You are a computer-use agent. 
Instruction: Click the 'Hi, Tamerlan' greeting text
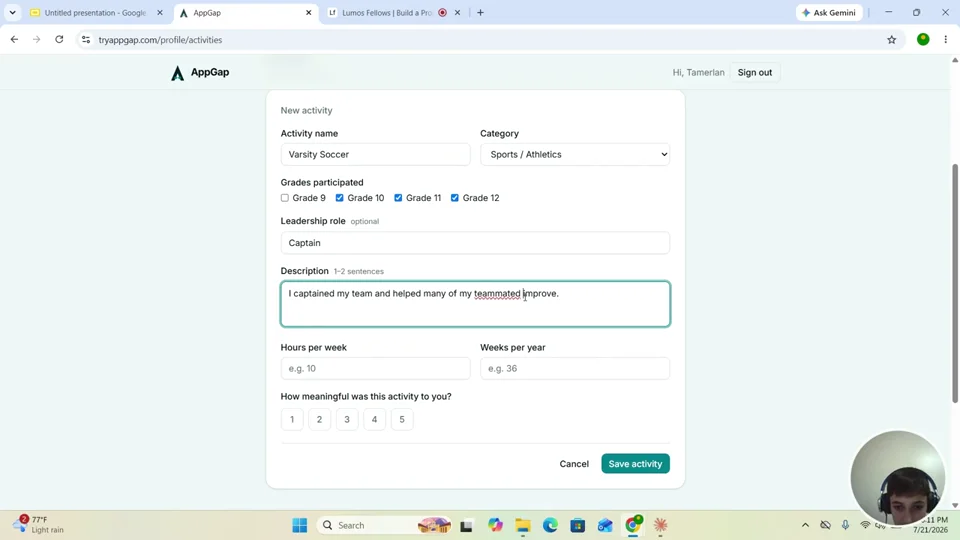pos(698,72)
